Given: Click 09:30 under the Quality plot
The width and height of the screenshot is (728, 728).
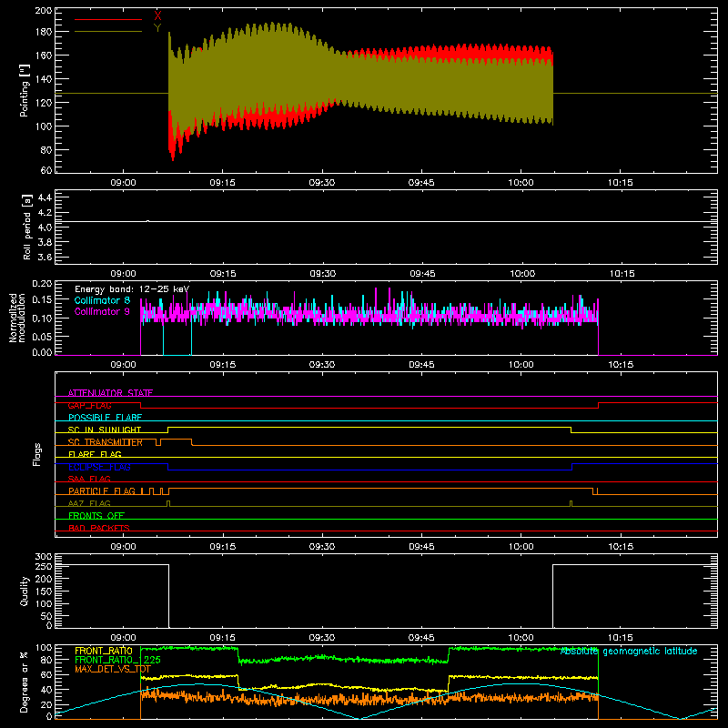Looking at the screenshot, I should click(x=322, y=638).
